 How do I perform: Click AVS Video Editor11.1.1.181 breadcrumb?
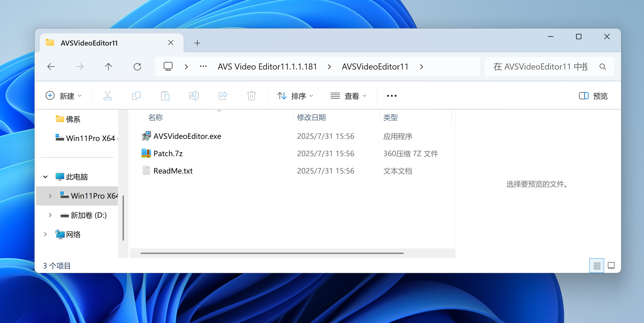click(x=267, y=67)
